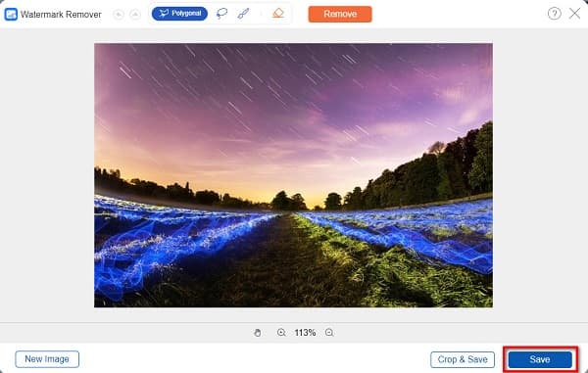Click the gray area beside the photo
The width and height of the screenshot is (588, 373).
click(x=47, y=175)
